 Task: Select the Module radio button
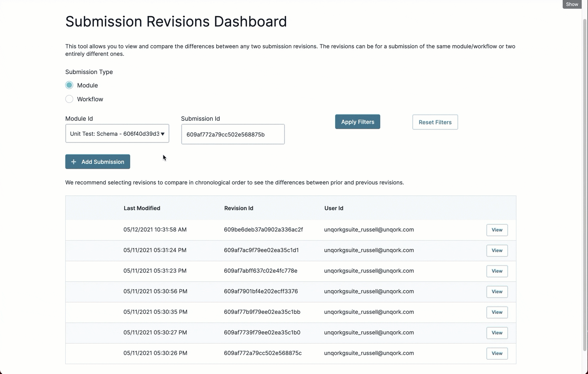[x=69, y=85]
